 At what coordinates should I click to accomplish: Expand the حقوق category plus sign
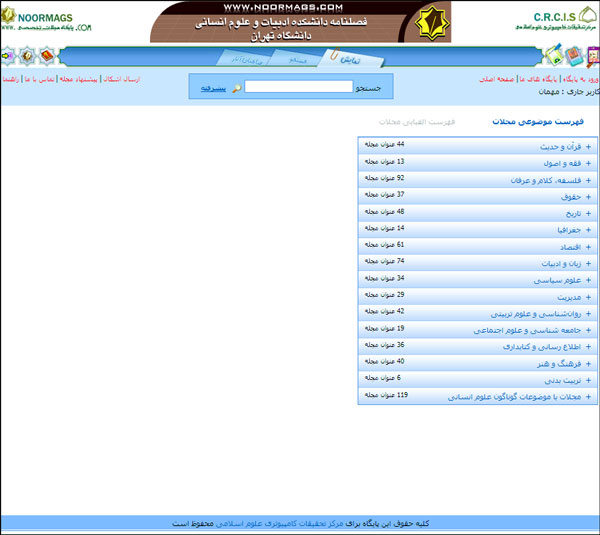[x=588, y=197]
